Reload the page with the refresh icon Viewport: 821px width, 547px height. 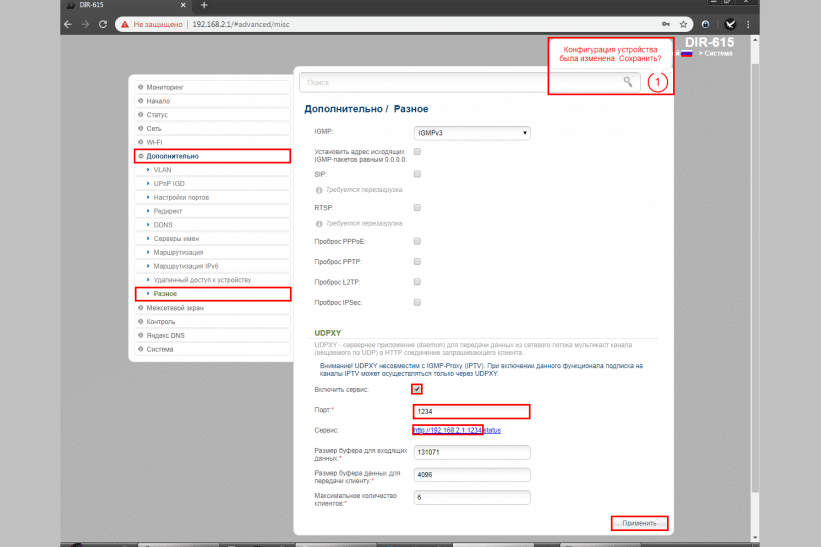(x=102, y=23)
